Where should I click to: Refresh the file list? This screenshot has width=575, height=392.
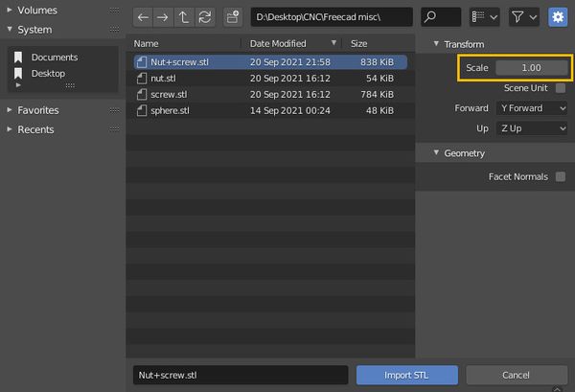click(x=205, y=17)
